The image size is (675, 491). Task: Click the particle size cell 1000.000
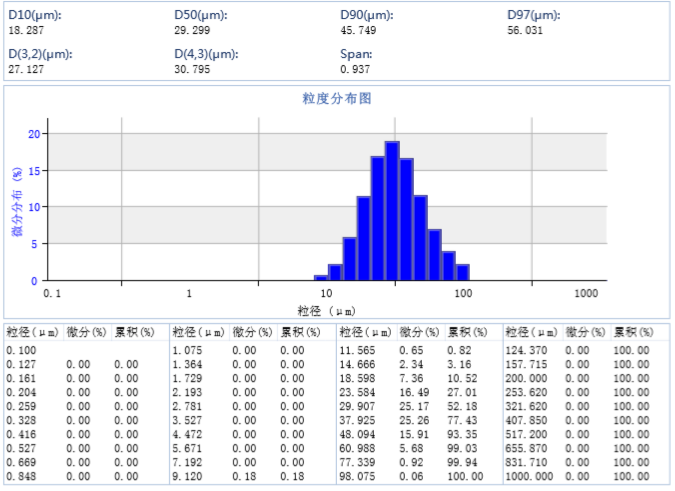point(529,476)
